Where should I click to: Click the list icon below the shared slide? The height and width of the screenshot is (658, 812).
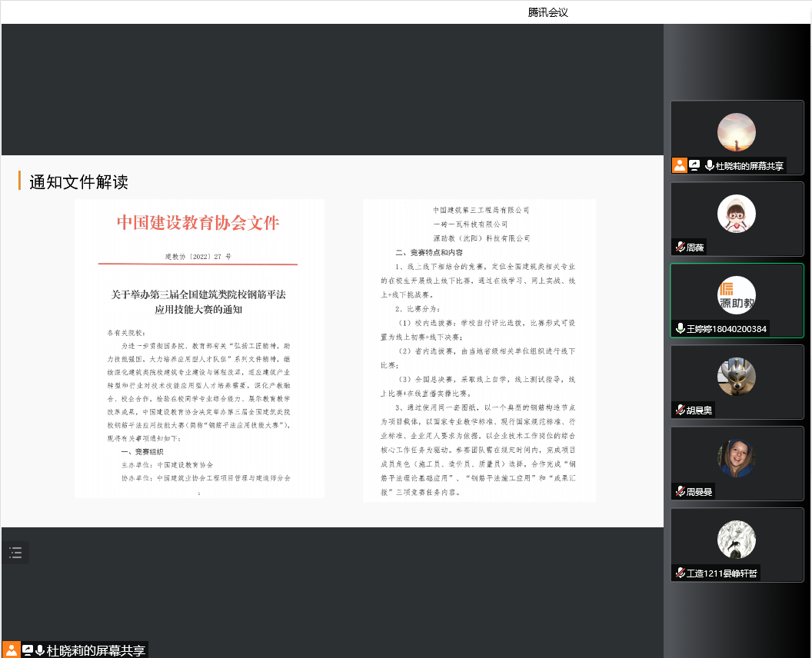pyautogui.click(x=15, y=552)
